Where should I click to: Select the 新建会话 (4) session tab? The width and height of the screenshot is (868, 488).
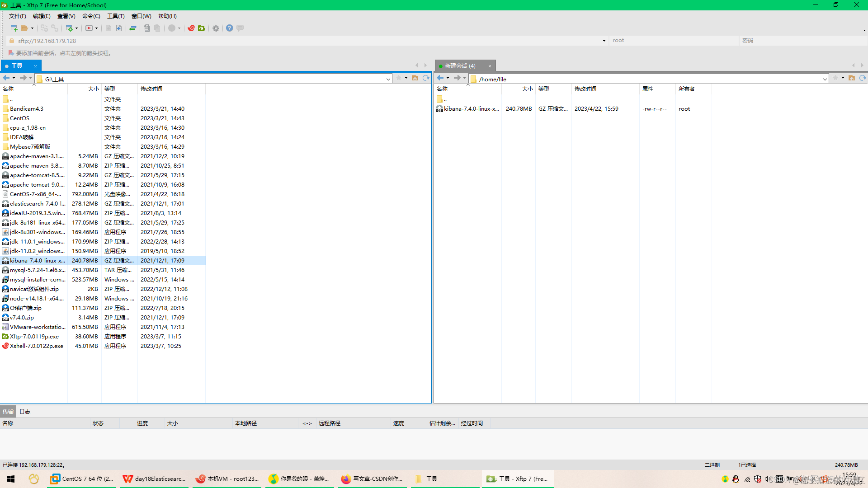(x=460, y=66)
